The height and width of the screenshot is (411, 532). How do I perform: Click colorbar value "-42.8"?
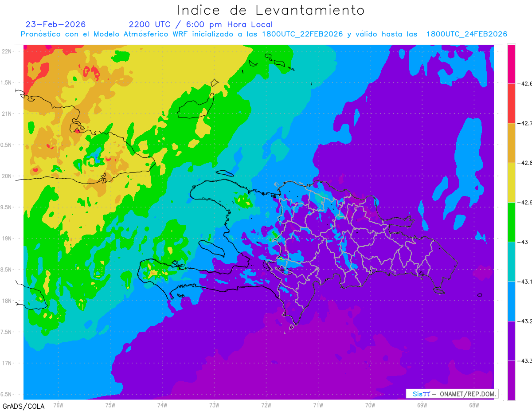point(525,163)
